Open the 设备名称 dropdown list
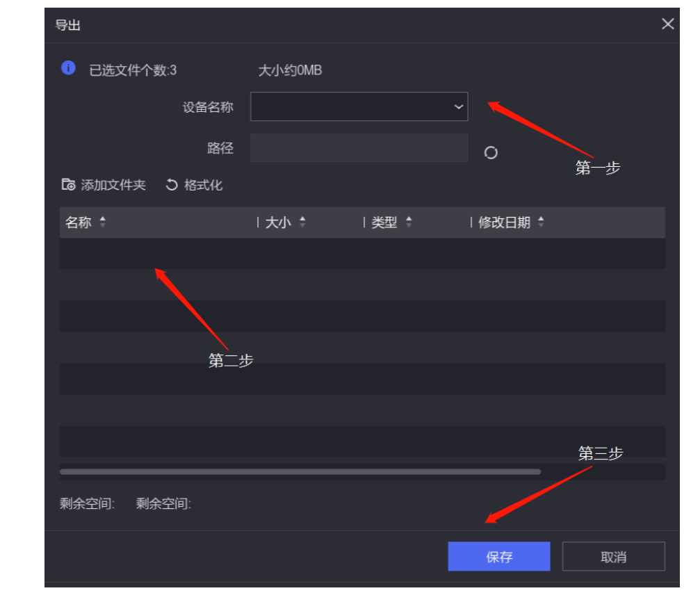Image resolution: width=700 pixels, height=593 pixels. (x=359, y=107)
